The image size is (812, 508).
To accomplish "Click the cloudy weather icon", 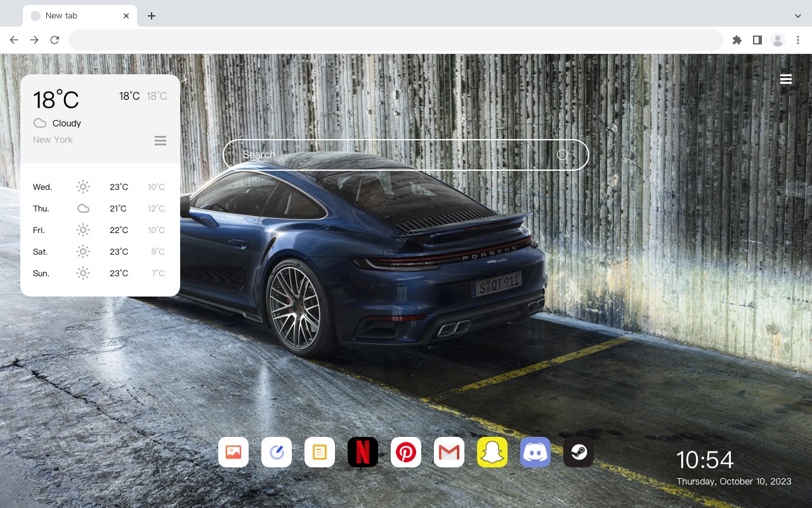I will pyautogui.click(x=40, y=123).
